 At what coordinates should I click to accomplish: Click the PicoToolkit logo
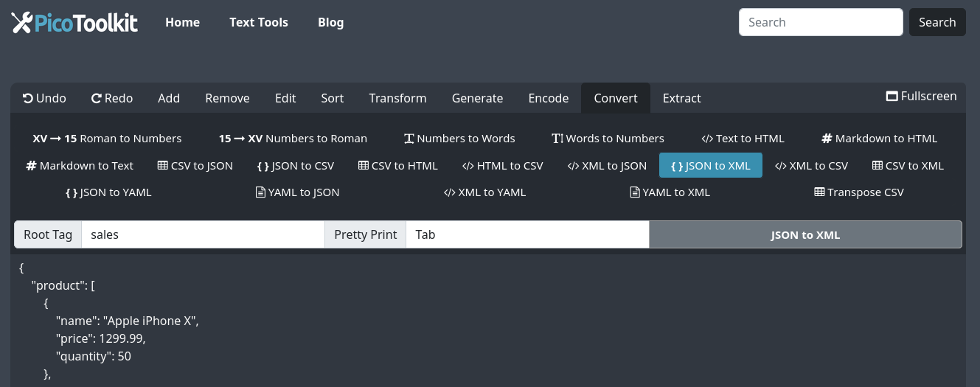pos(74,22)
